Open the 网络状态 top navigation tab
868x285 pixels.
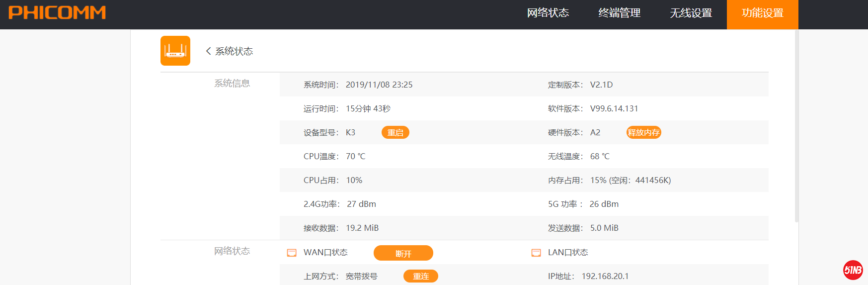coord(548,13)
